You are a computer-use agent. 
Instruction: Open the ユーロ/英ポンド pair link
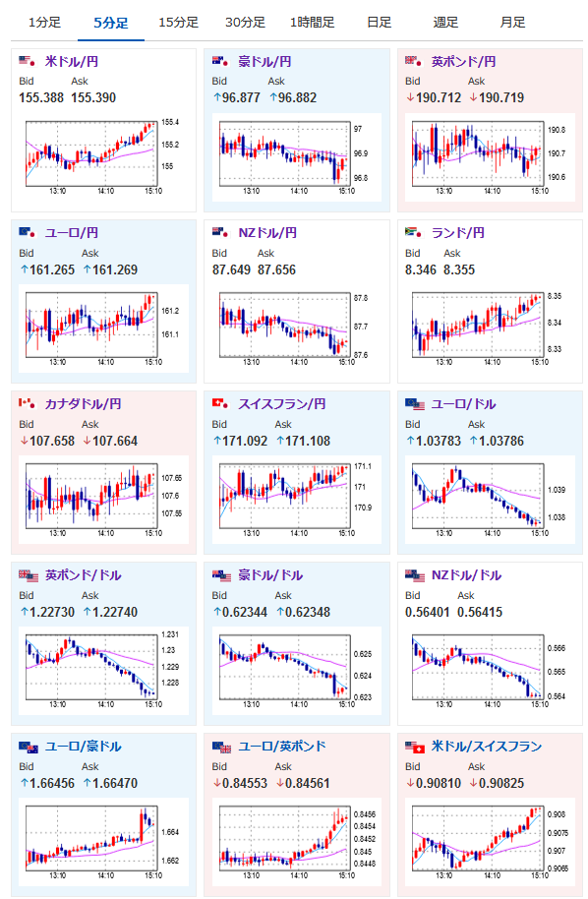282,747
